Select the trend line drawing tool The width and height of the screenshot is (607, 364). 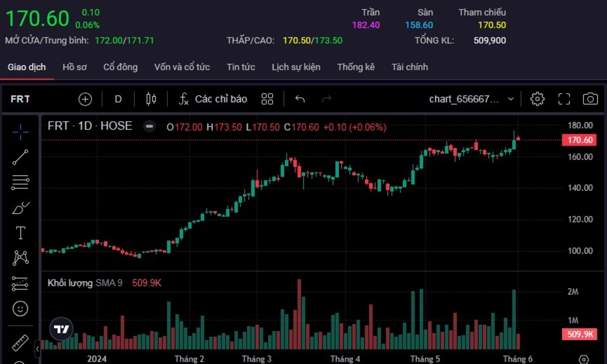pyautogui.click(x=20, y=157)
